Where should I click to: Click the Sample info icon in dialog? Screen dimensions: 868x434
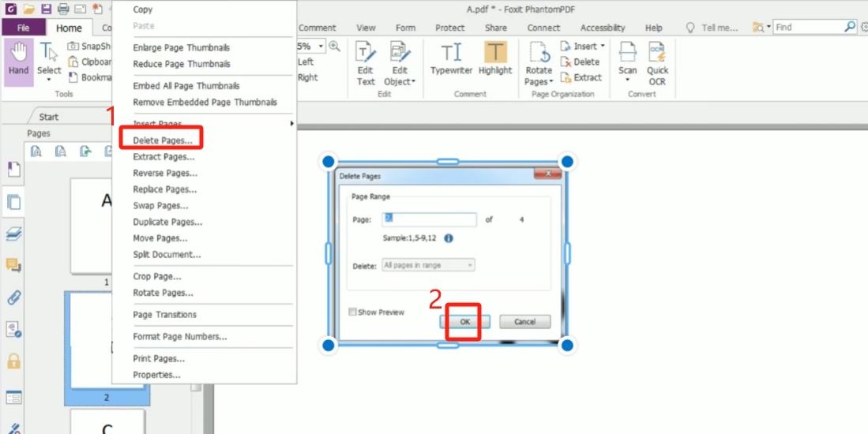(x=448, y=238)
